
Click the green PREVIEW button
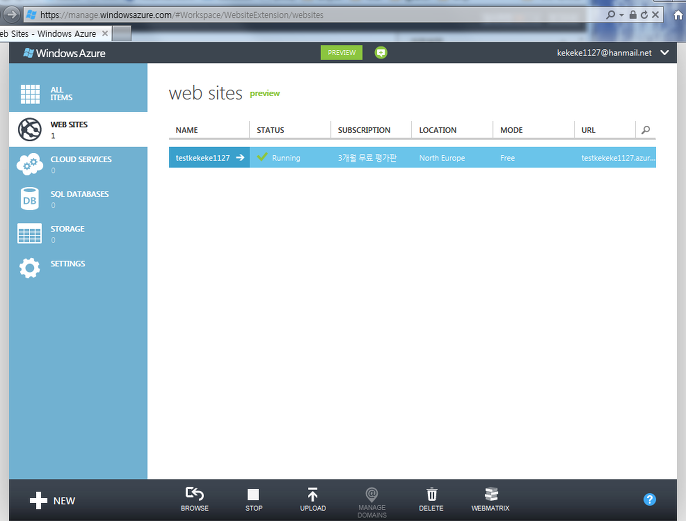[341, 52]
